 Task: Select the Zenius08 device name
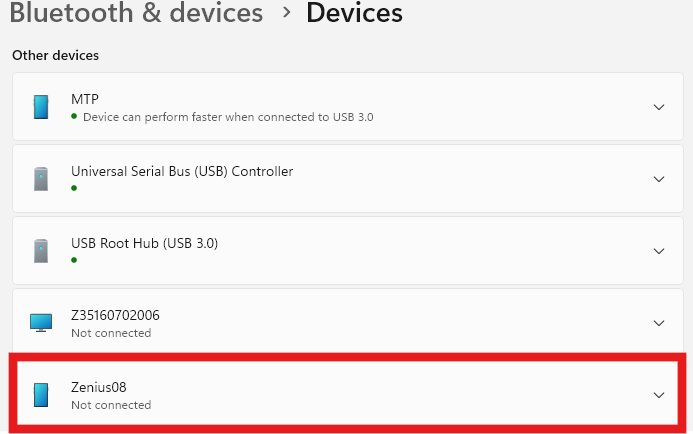click(99, 387)
